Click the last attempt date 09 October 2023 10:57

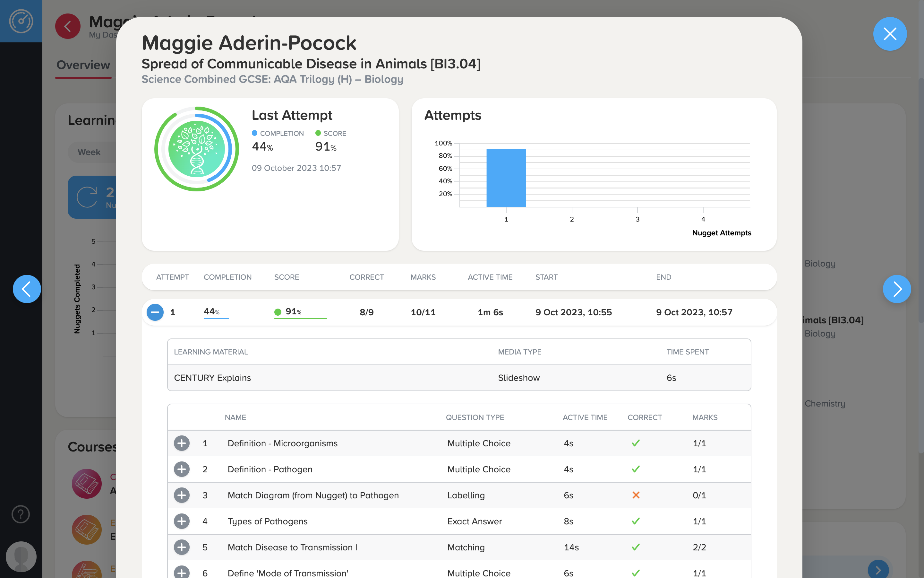296,168
